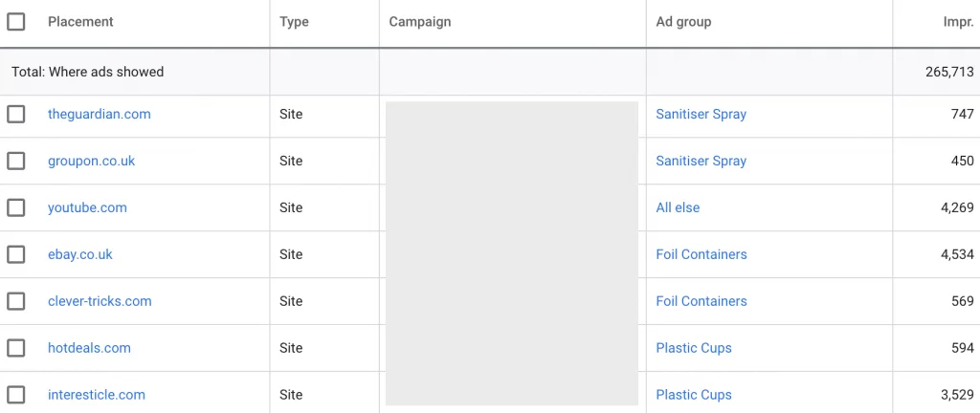The width and height of the screenshot is (980, 413).
Task: Click the youtube.com placement link
Action: [x=87, y=207]
